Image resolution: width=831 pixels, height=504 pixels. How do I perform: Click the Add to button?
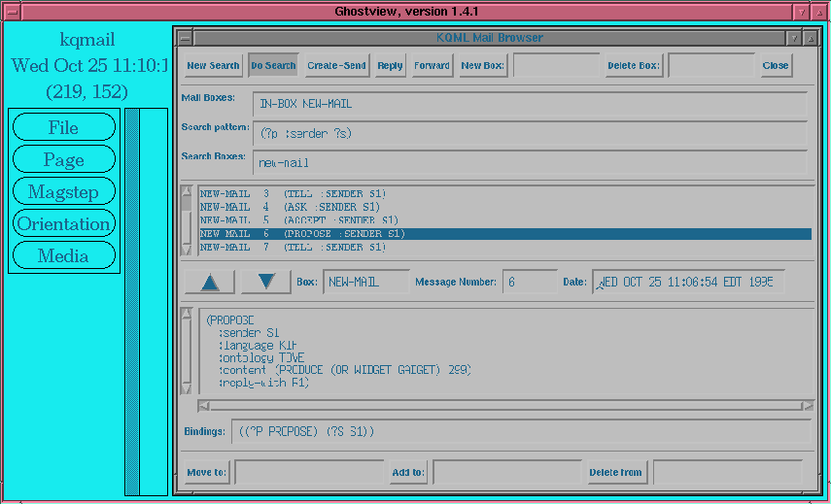pyautogui.click(x=408, y=472)
